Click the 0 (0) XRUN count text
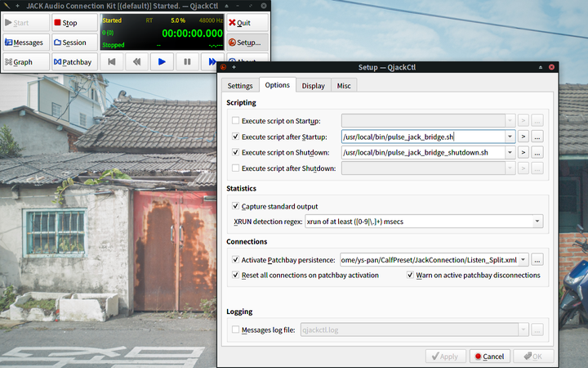Image resolution: width=588 pixels, height=368 pixels. pyautogui.click(x=108, y=33)
